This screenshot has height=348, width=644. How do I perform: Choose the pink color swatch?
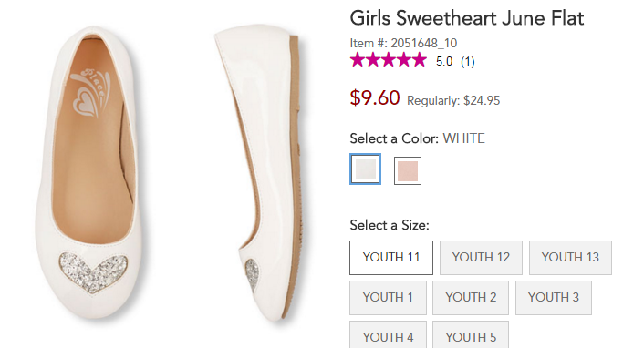[408, 170]
